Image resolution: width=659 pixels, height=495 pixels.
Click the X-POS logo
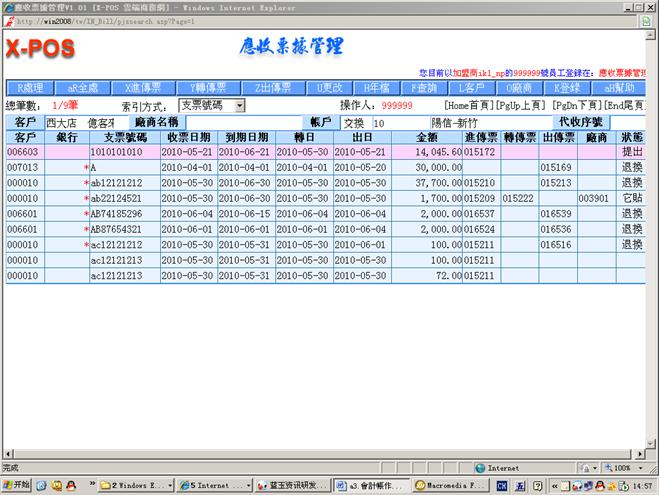[43, 49]
